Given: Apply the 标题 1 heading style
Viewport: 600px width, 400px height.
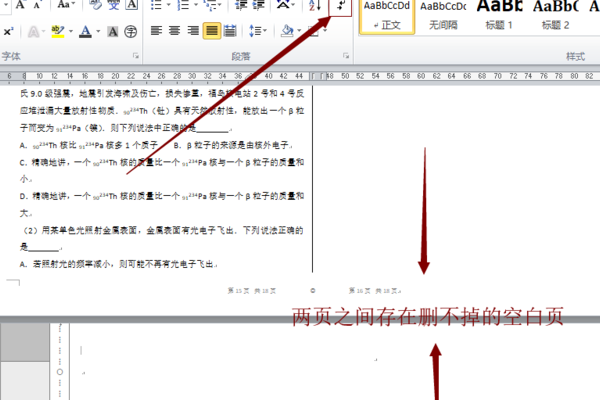Looking at the screenshot, I should tap(499, 16).
